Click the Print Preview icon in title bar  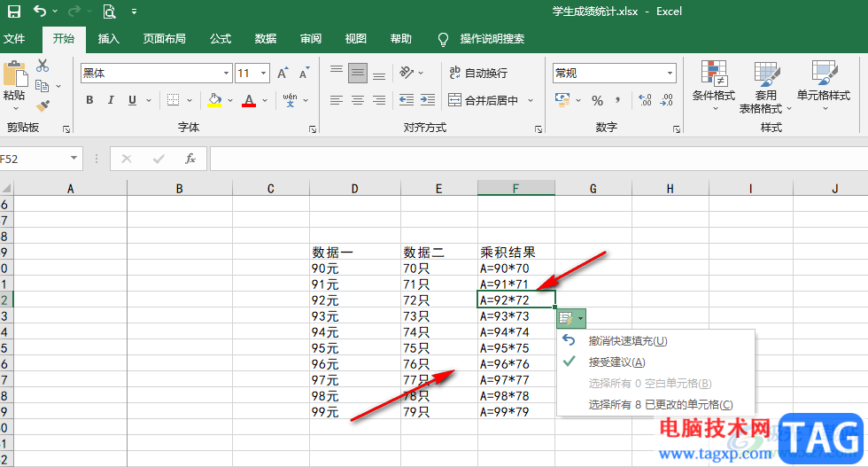(110, 12)
